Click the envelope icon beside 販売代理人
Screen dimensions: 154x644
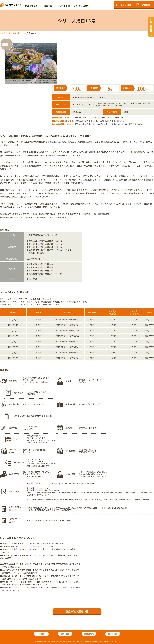click(8, 393)
